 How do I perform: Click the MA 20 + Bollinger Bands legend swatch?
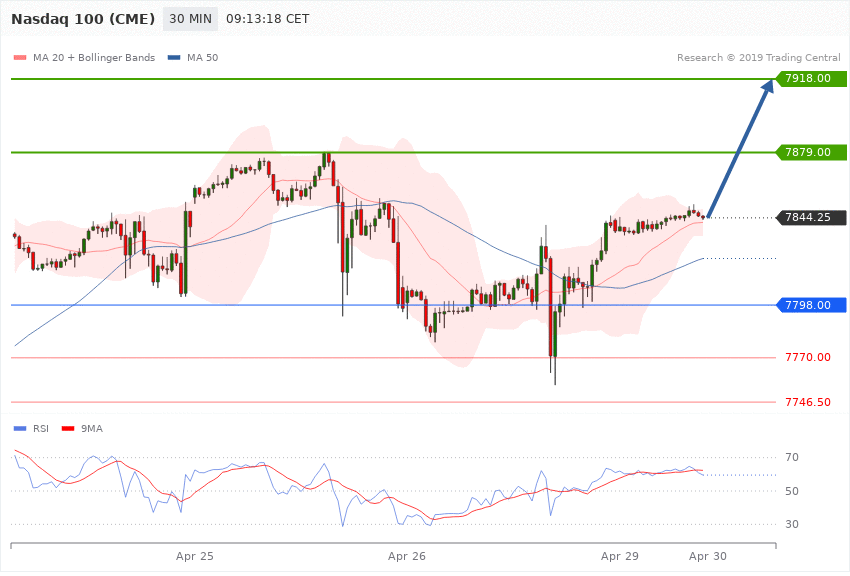click(20, 57)
